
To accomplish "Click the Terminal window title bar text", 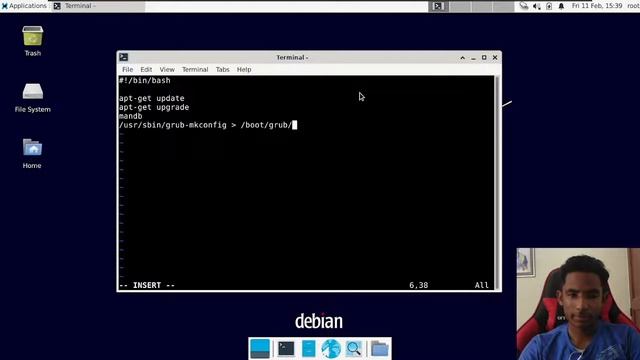I will click(x=292, y=58).
